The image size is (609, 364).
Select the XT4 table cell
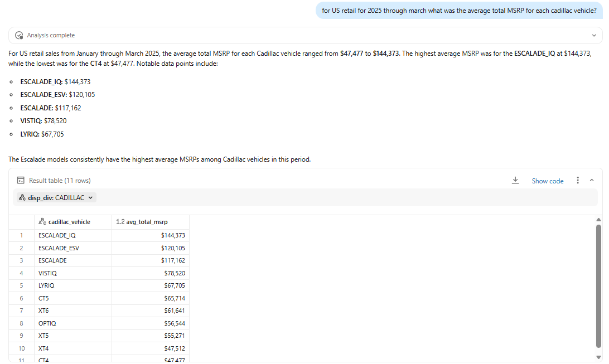point(73,348)
